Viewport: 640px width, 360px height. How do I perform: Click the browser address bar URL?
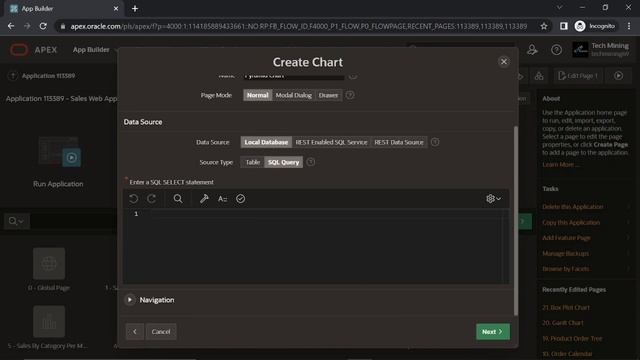[298, 26]
